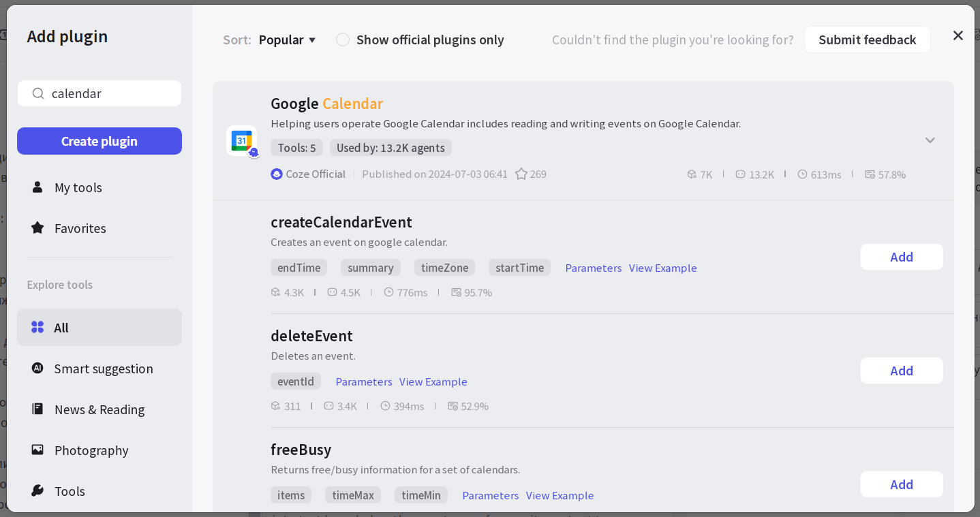The image size is (980, 517).
Task: Click the Create plugin button
Action: point(99,141)
